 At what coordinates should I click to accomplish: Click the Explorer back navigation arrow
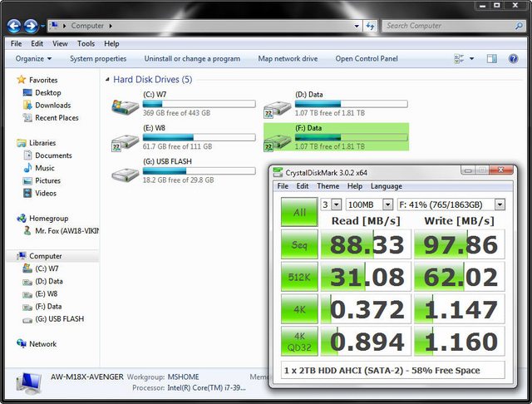(14, 26)
